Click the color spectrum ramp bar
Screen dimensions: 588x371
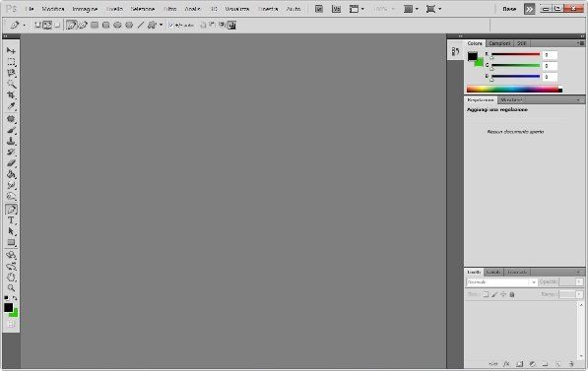tap(514, 90)
